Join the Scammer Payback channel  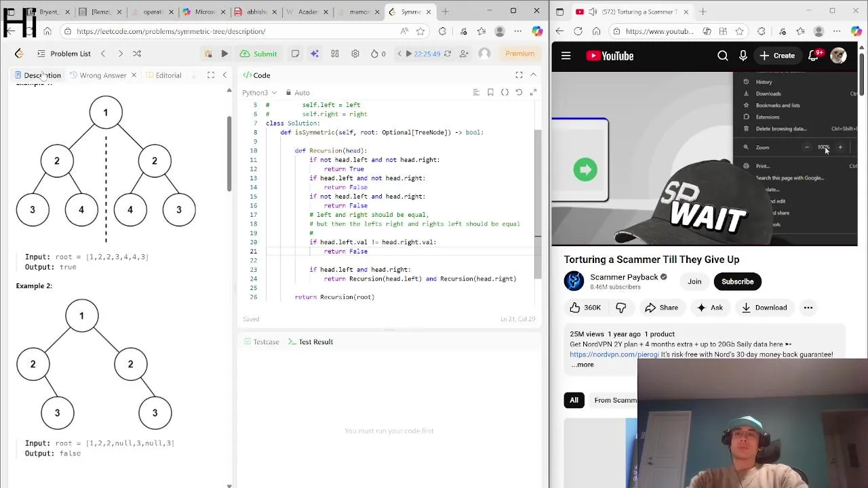pyautogui.click(x=694, y=281)
